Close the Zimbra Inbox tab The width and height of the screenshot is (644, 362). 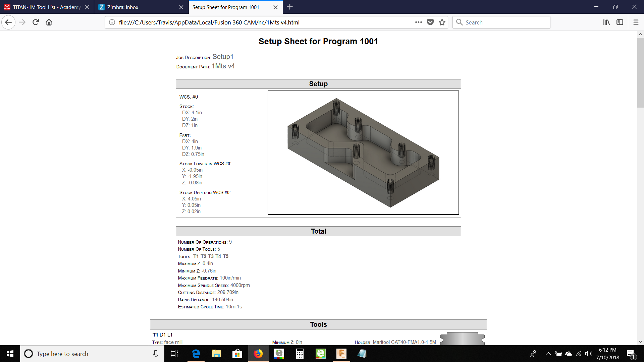(181, 7)
